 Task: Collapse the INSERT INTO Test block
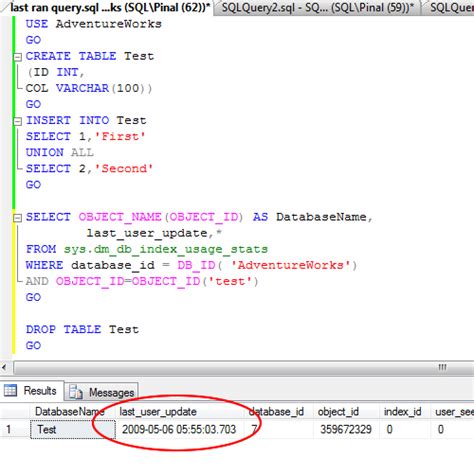17,121
